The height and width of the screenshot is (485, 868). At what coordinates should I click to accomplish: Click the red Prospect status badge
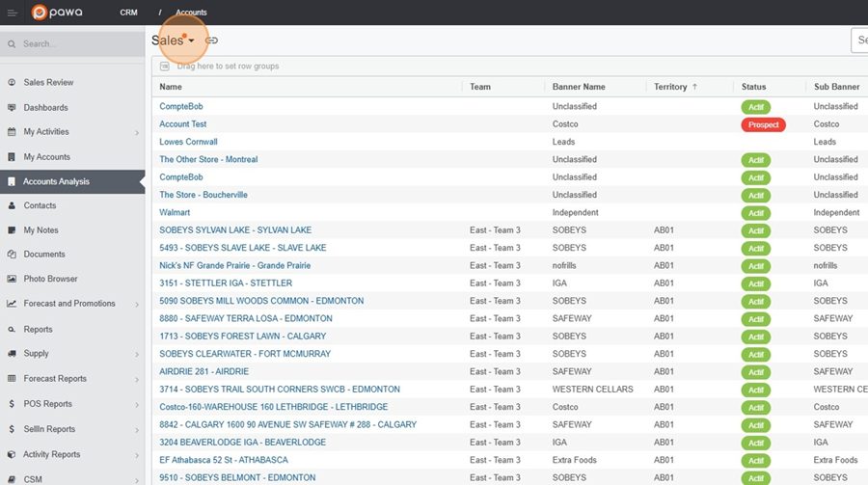point(764,124)
